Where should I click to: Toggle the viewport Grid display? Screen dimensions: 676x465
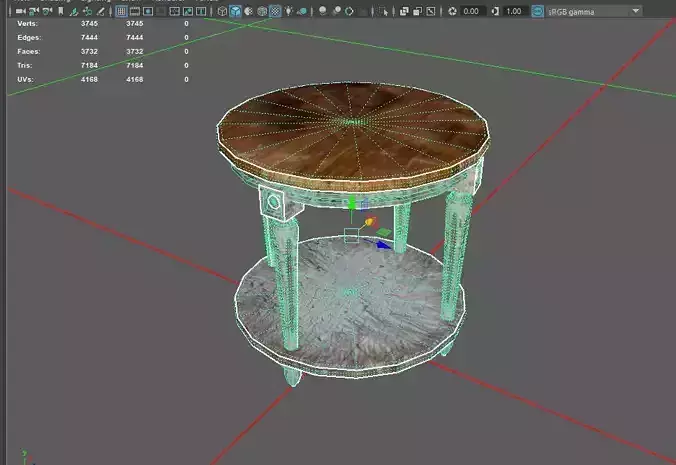(121, 11)
